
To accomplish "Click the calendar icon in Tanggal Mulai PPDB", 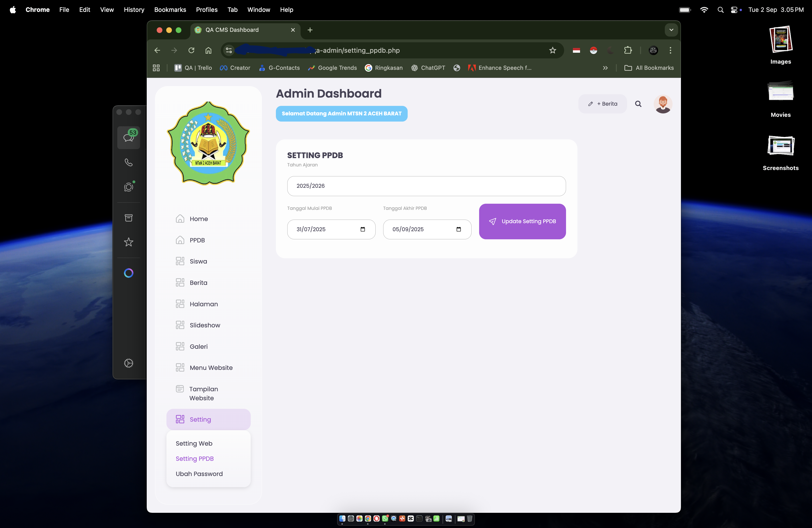I will click(x=362, y=229).
